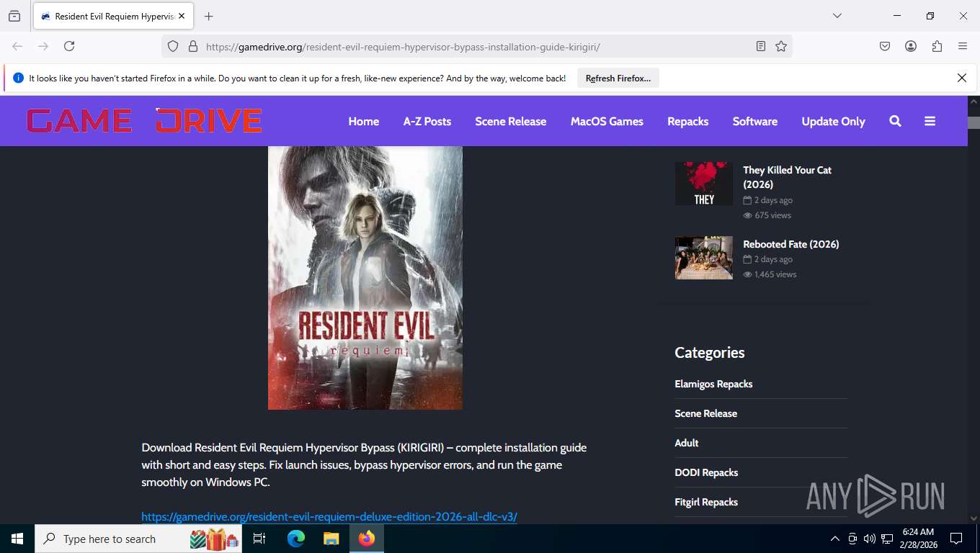980x553 pixels.
Task: Click the Categories heading
Action: point(710,353)
